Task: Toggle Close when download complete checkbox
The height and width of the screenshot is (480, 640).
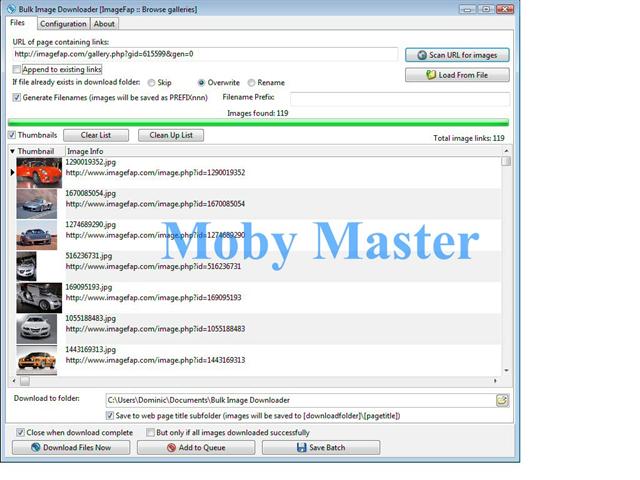Action: [x=20, y=432]
